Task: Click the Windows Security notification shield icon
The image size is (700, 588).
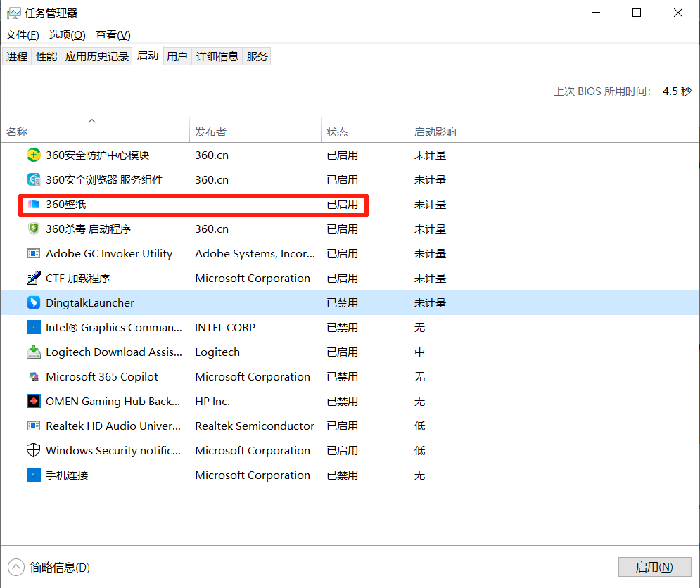Action: pyautogui.click(x=34, y=451)
